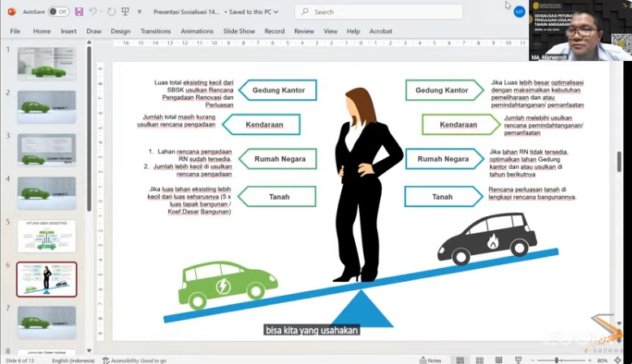Open the Help tab
Image resolution: width=632 pixels, height=364 pixels.
point(353,31)
